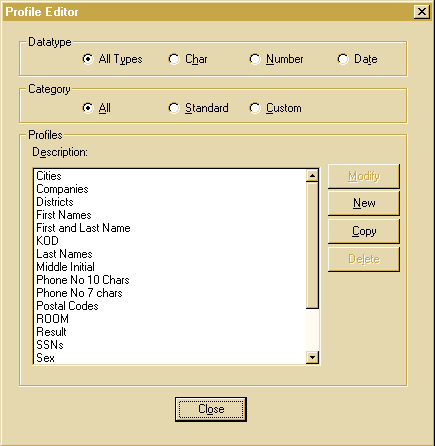Select the Companies profile

coord(170,189)
